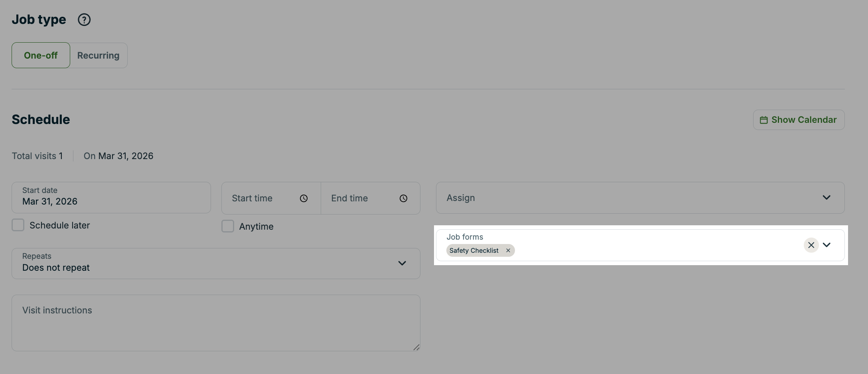Select the One-off job type

pos(40,55)
